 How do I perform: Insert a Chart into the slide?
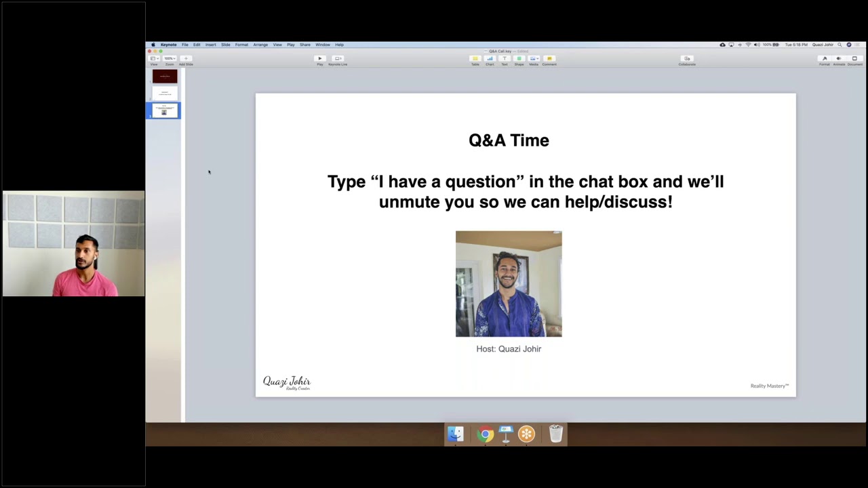(490, 58)
